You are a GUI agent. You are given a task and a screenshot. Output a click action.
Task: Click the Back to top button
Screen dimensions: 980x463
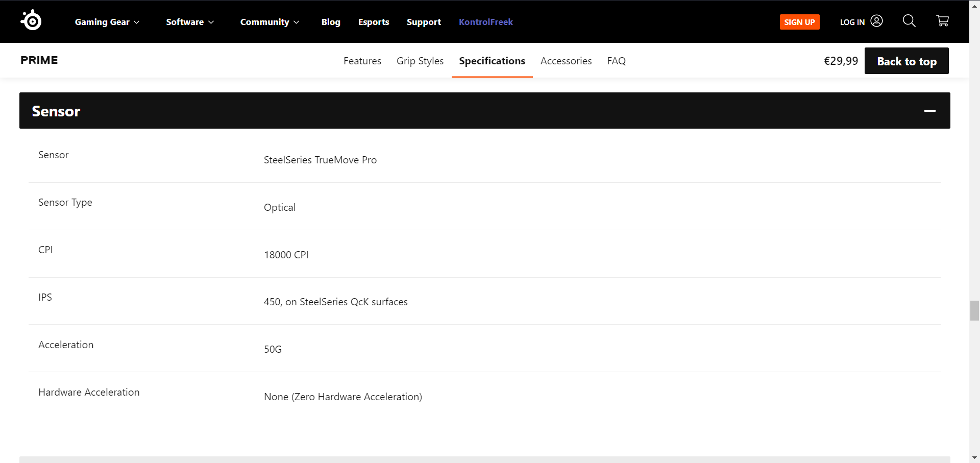click(906, 61)
